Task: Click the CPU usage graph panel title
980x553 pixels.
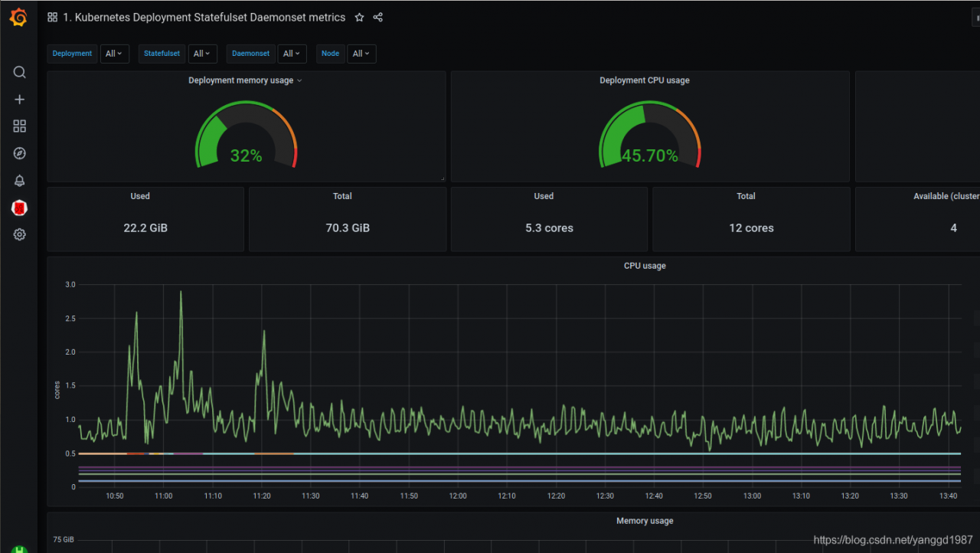Action: 645,266
